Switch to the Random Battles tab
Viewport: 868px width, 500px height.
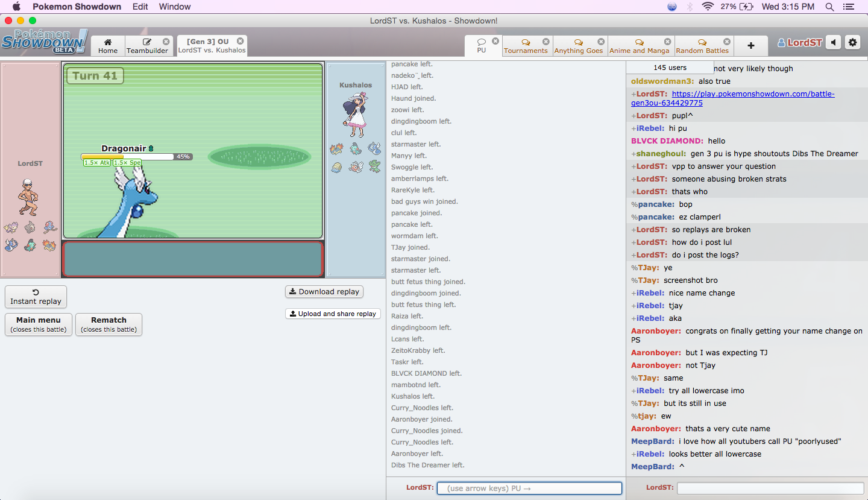tap(703, 46)
